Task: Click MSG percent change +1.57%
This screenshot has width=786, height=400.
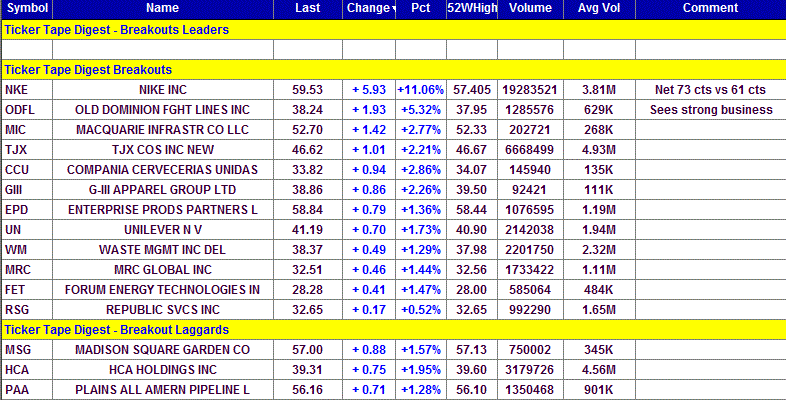Action: (x=421, y=350)
